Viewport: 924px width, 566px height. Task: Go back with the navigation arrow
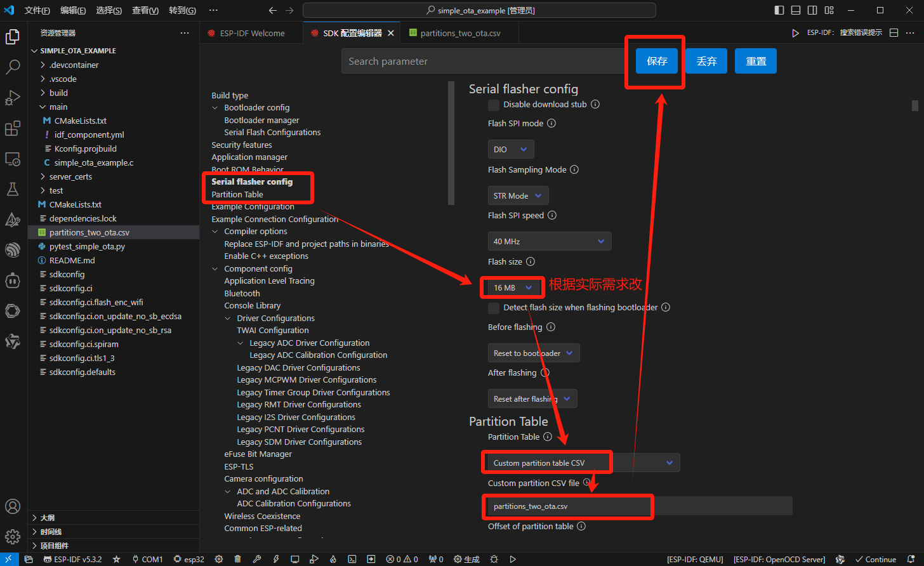click(x=273, y=10)
